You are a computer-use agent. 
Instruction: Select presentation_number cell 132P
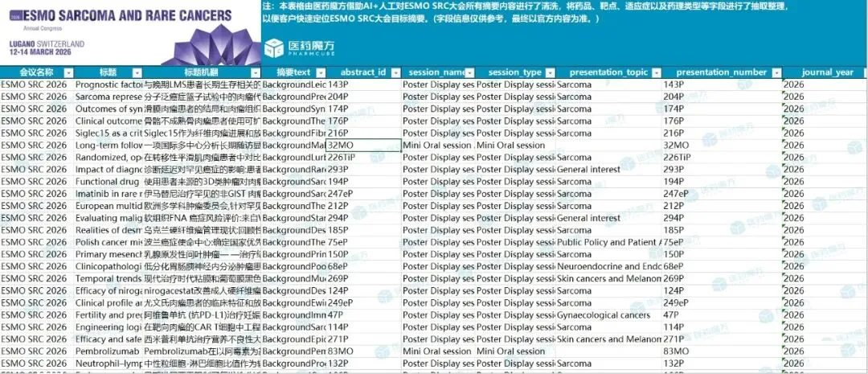(722, 364)
